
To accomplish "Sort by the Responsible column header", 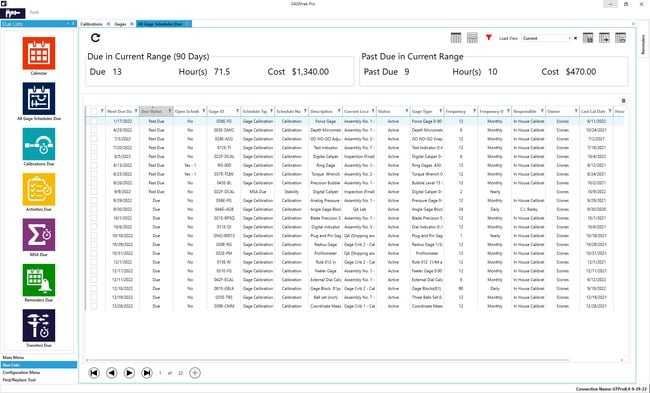I will coord(525,111).
